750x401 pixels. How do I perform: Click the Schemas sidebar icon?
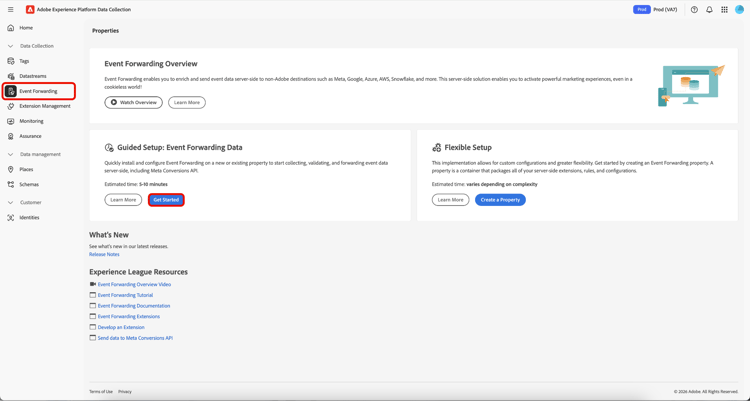[11, 184]
